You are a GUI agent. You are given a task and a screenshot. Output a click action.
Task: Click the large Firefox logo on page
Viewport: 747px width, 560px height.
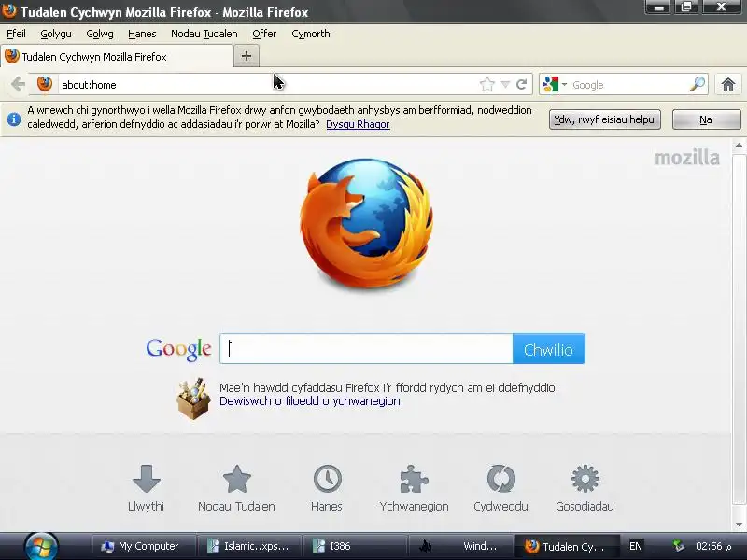pyautogui.click(x=366, y=224)
